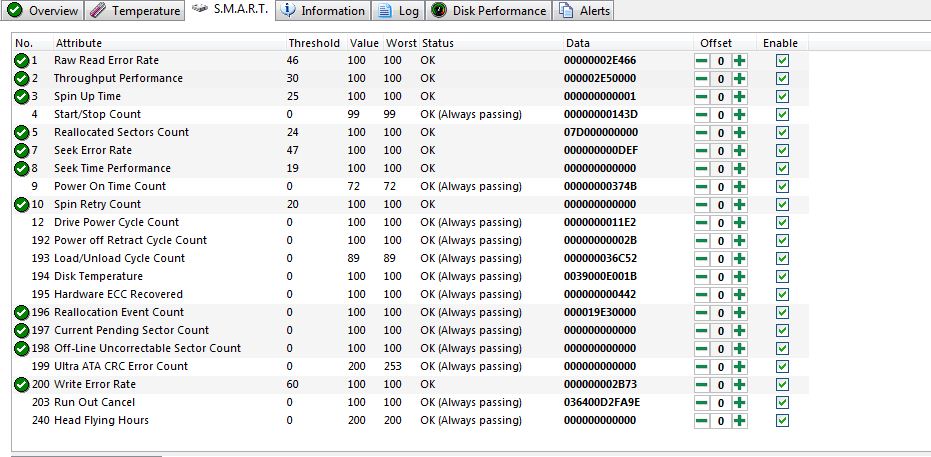Click status check icon beside Spin Retry Count

pos(21,205)
